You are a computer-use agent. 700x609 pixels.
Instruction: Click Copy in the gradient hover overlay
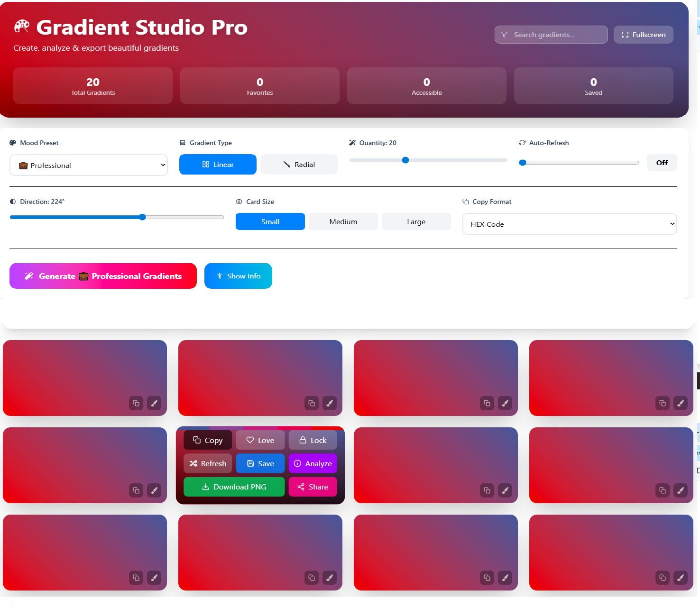(207, 440)
